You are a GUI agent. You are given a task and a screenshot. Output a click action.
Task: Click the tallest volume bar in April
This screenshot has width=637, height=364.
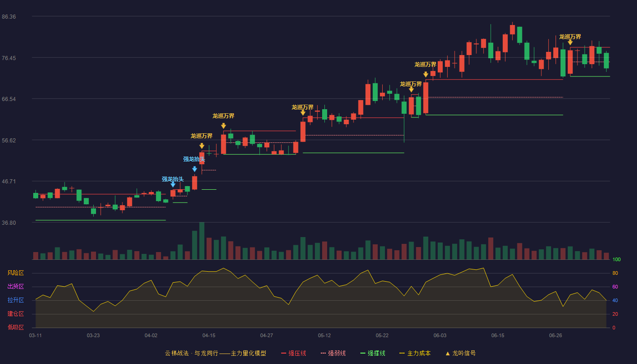click(202, 241)
